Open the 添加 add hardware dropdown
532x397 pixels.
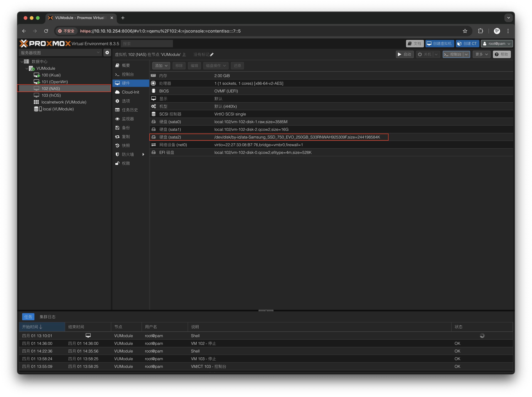coord(161,66)
